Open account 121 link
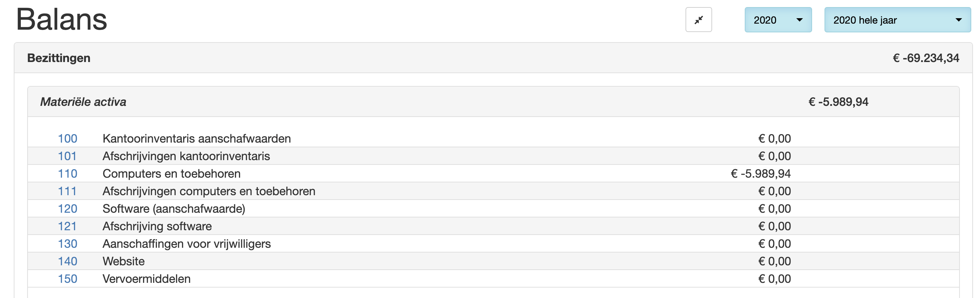Image resolution: width=980 pixels, height=298 pixels. [67, 226]
